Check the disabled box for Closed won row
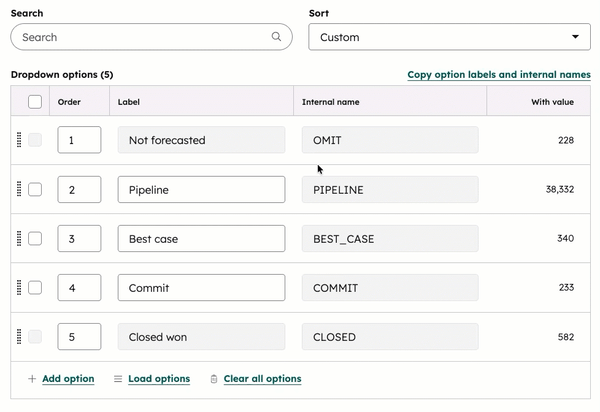The image size is (600, 412). 35,337
